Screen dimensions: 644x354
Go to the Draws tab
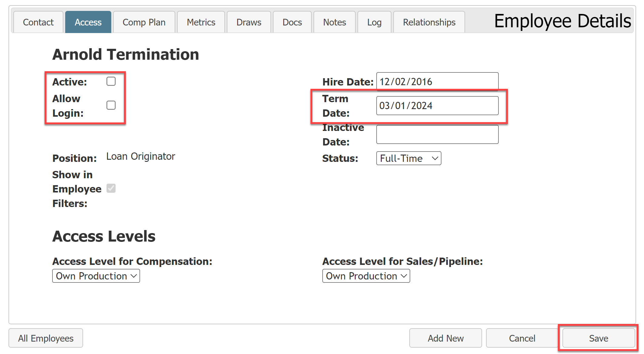[249, 22]
